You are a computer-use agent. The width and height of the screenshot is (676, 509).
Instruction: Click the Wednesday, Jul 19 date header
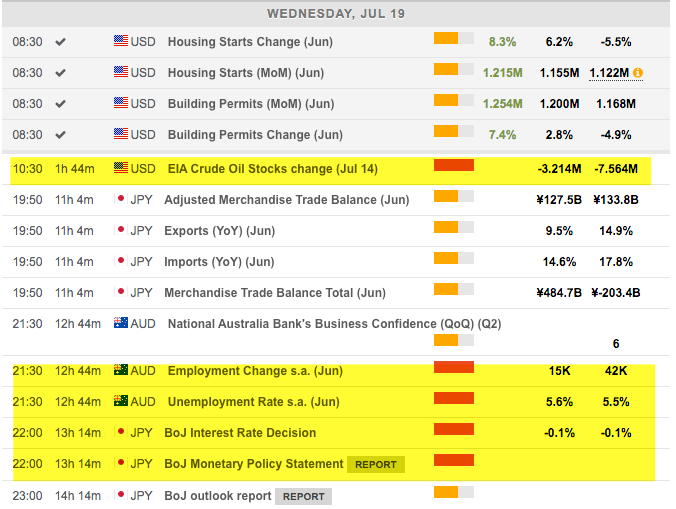point(336,14)
